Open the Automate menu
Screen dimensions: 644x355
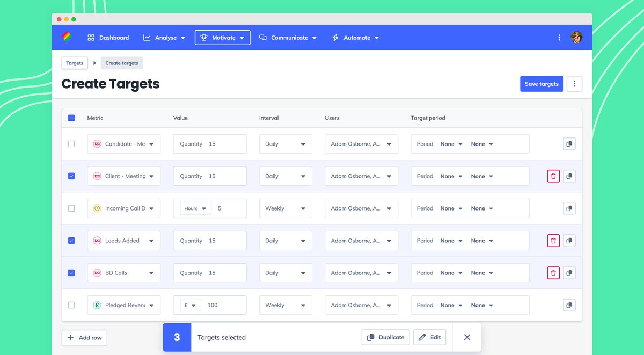[355, 38]
